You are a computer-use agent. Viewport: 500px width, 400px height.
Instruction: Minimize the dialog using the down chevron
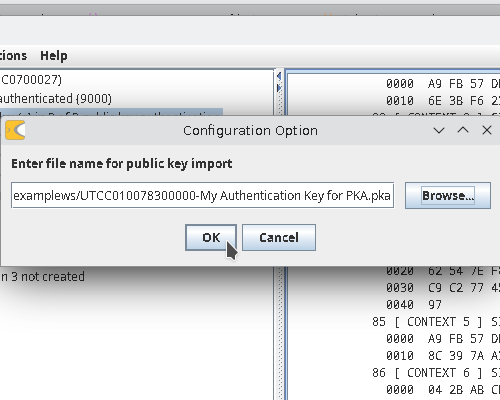pos(439,130)
